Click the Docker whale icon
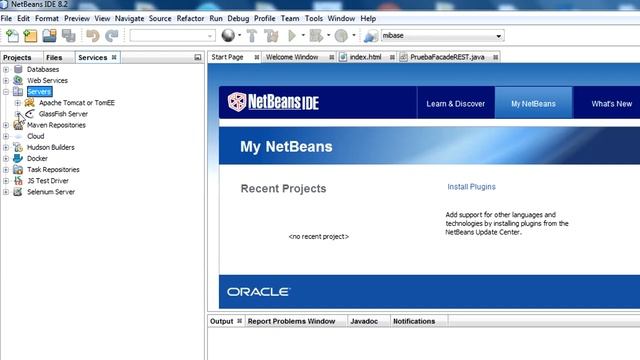The height and width of the screenshot is (360, 640). pyautogui.click(x=18, y=158)
